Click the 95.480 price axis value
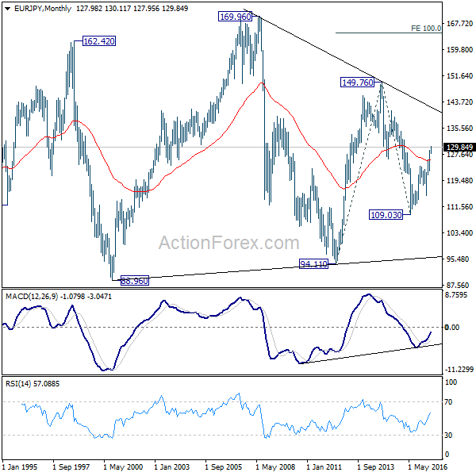Screen dimensions: 476x476 click(x=459, y=259)
